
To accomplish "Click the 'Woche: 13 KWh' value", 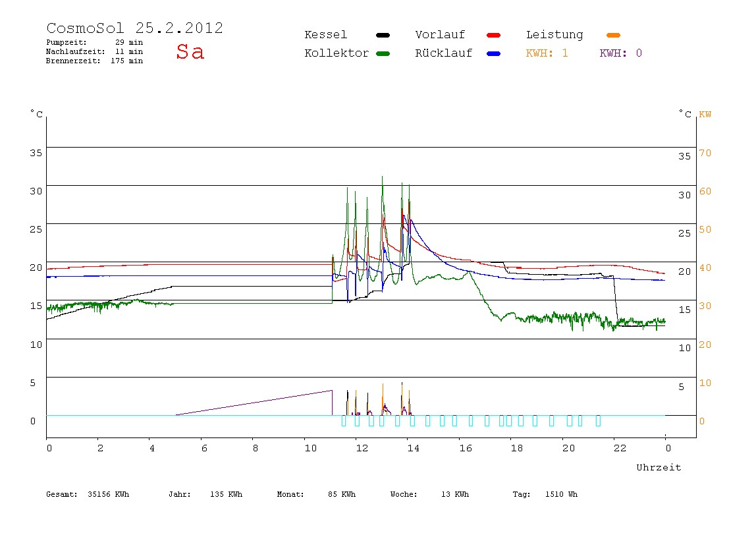I will pyautogui.click(x=429, y=494).
